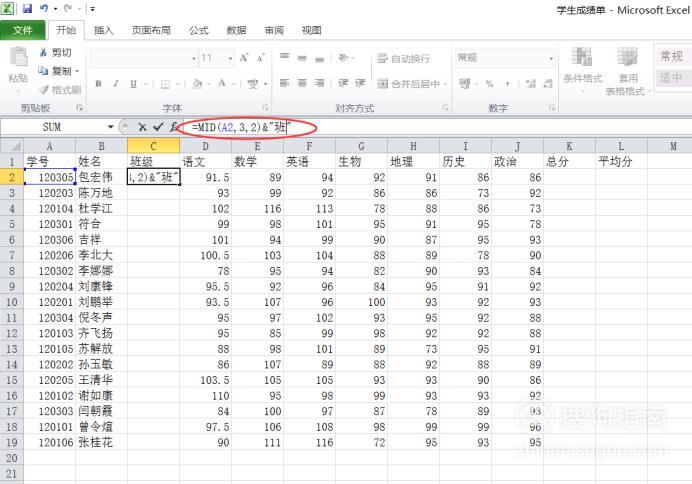Apply accounting number format icon
Image resolution: width=692 pixels, height=484 pixels.
464,83
